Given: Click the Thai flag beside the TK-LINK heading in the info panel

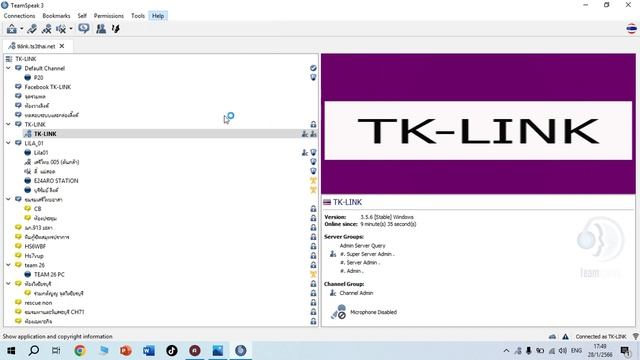Looking at the screenshot, I should tap(327, 202).
